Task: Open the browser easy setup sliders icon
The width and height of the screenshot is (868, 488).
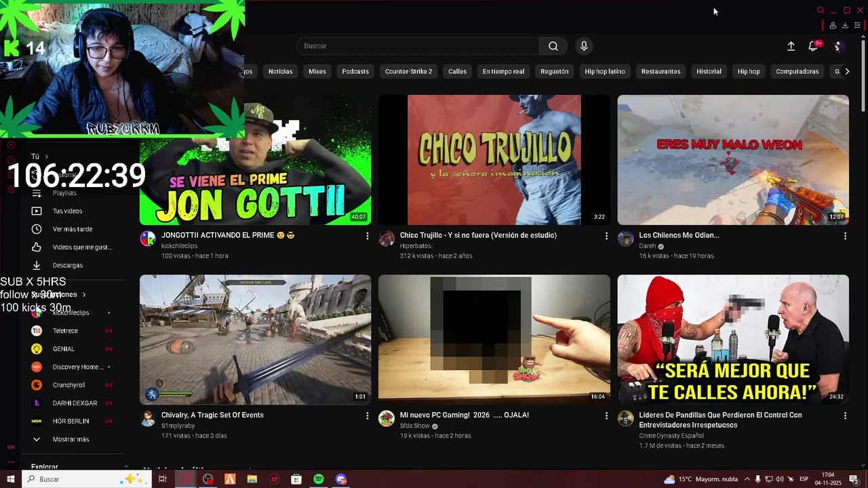Action: (857, 26)
